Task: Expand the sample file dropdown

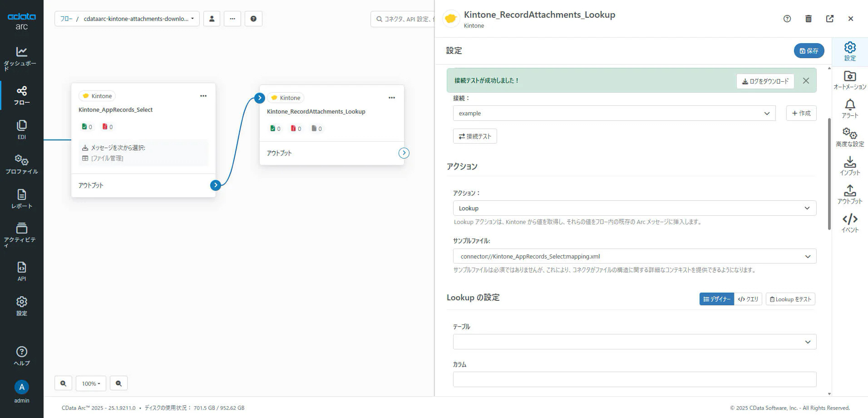Action: click(634, 256)
